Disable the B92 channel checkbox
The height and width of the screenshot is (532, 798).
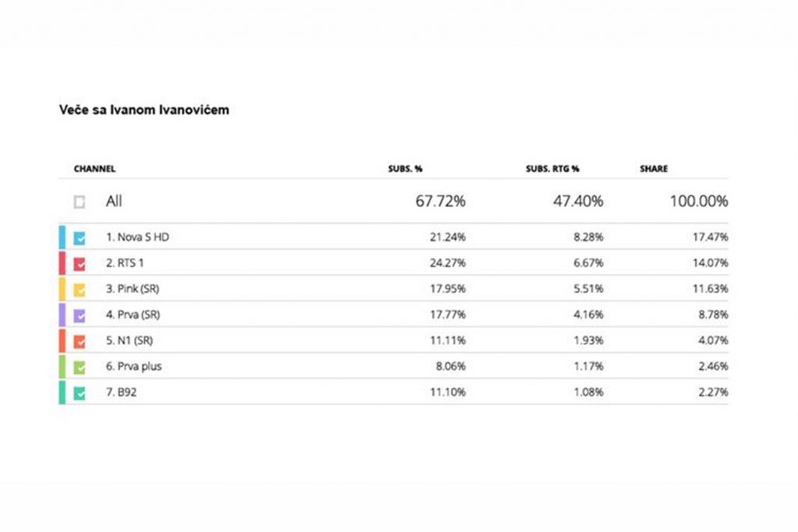tap(79, 393)
